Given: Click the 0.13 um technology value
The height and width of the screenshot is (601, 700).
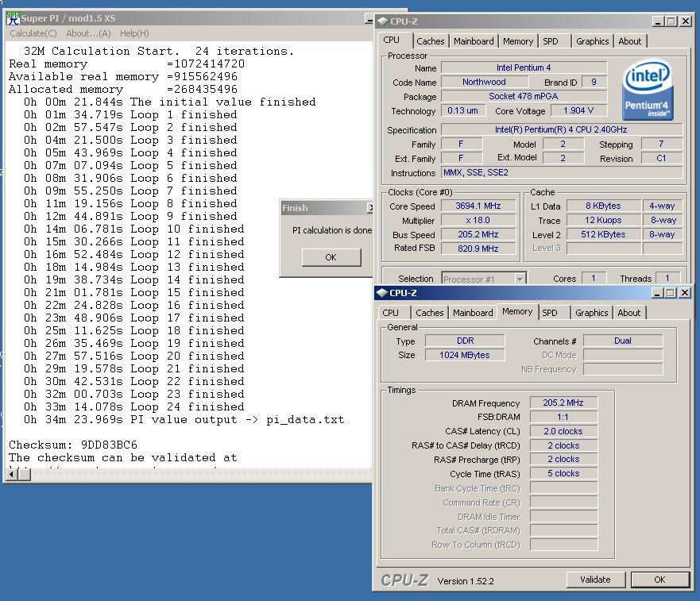Looking at the screenshot, I should (x=463, y=110).
